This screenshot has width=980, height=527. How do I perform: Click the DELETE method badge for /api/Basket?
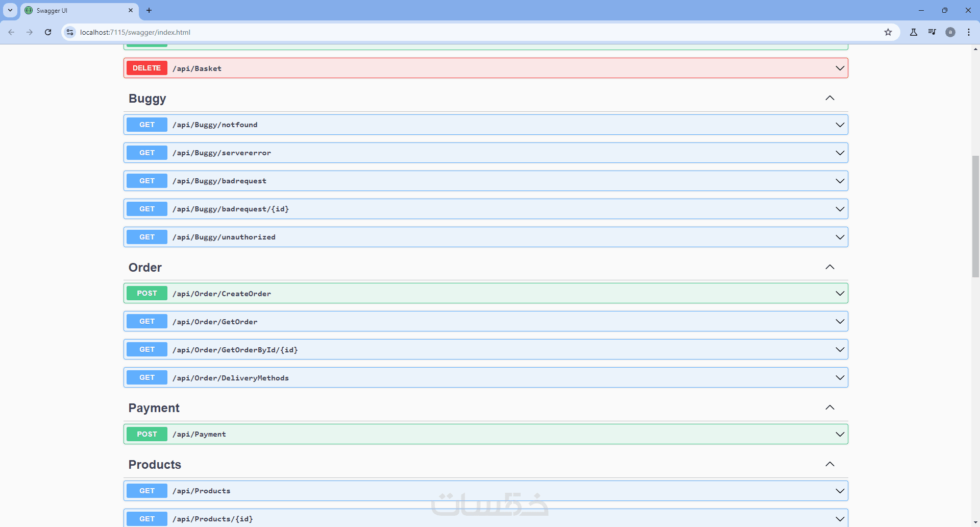coord(147,68)
